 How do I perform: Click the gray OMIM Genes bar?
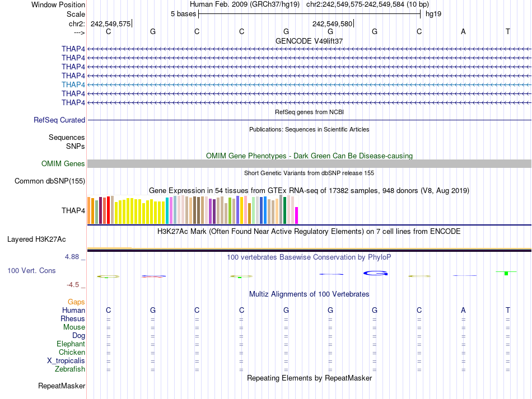click(x=310, y=164)
